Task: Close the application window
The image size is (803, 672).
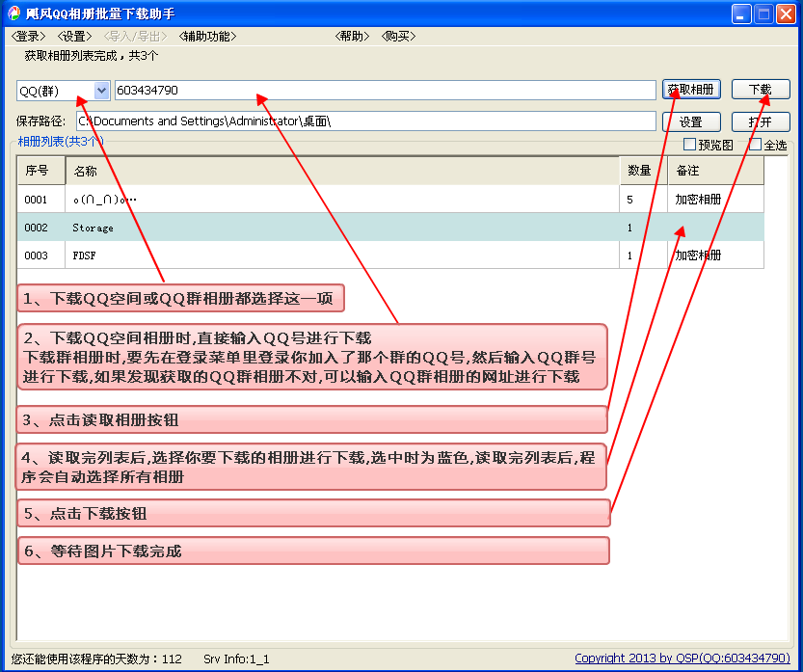Action: (x=786, y=13)
